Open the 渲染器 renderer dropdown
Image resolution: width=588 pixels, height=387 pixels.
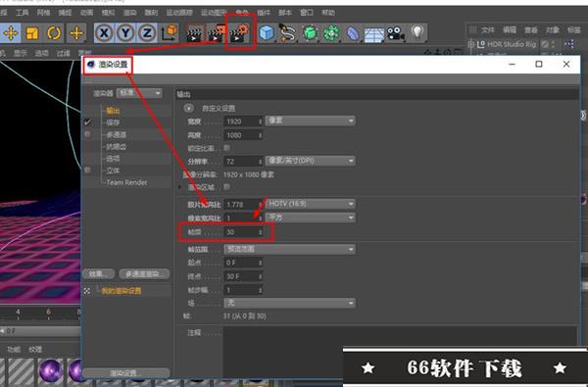[139, 93]
